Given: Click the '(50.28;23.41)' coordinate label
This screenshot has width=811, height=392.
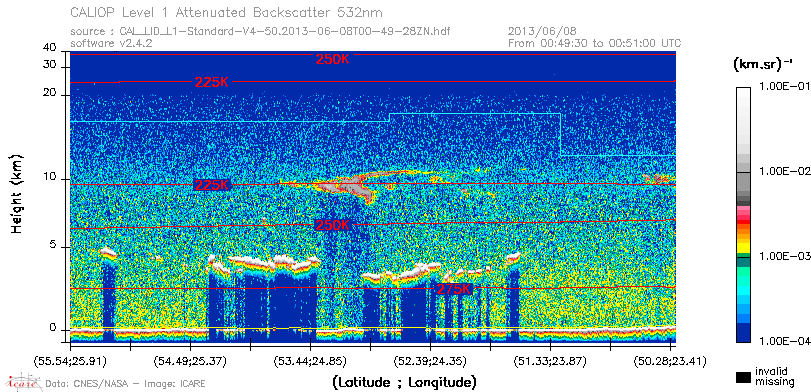Looking at the screenshot, I should point(670,360).
